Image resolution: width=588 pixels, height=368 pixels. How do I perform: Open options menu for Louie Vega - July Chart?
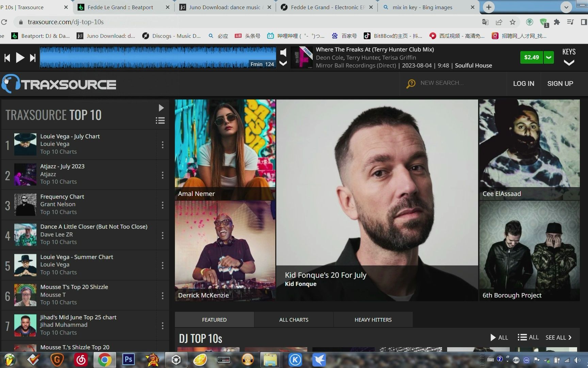[163, 144]
